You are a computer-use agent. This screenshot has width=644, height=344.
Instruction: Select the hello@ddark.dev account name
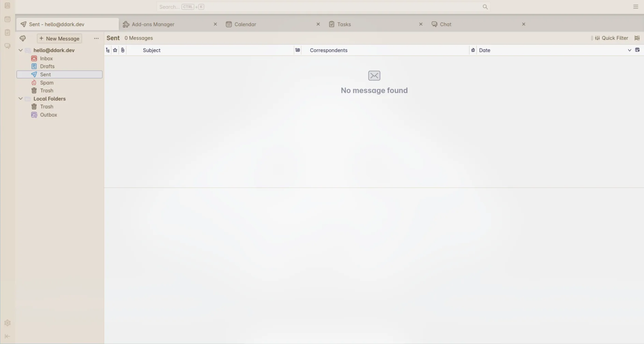54,50
